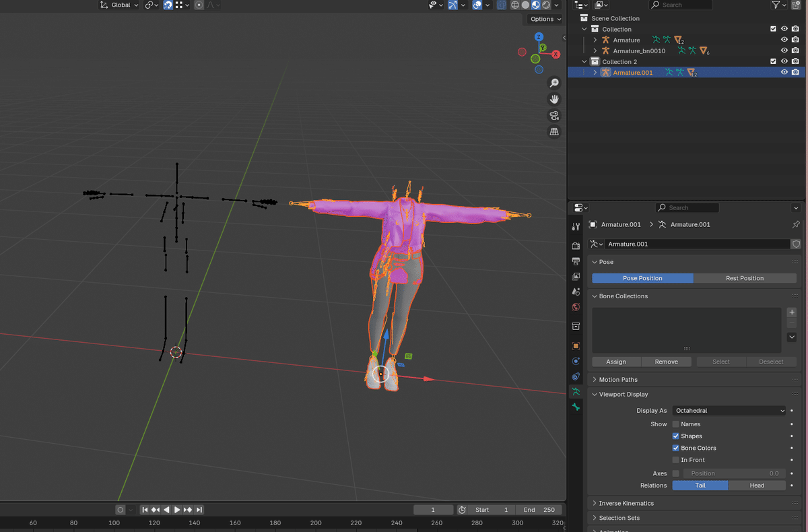Enable the Axes checkbox

tap(675, 473)
